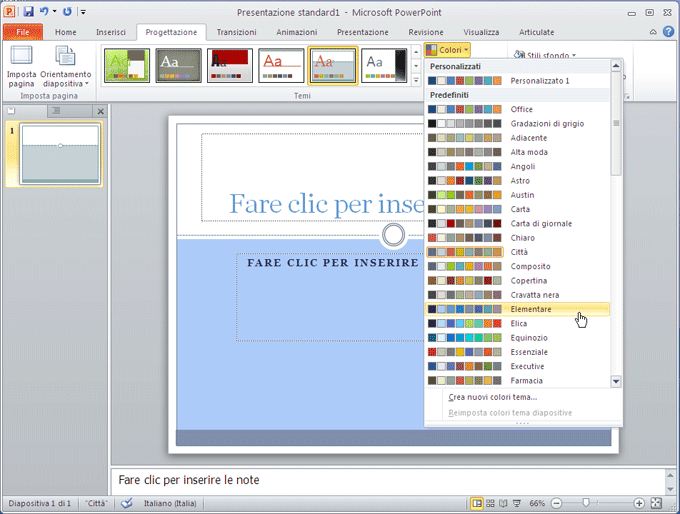Select the Office color scheme
Viewport: 680px width, 514px height.
coord(517,109)
